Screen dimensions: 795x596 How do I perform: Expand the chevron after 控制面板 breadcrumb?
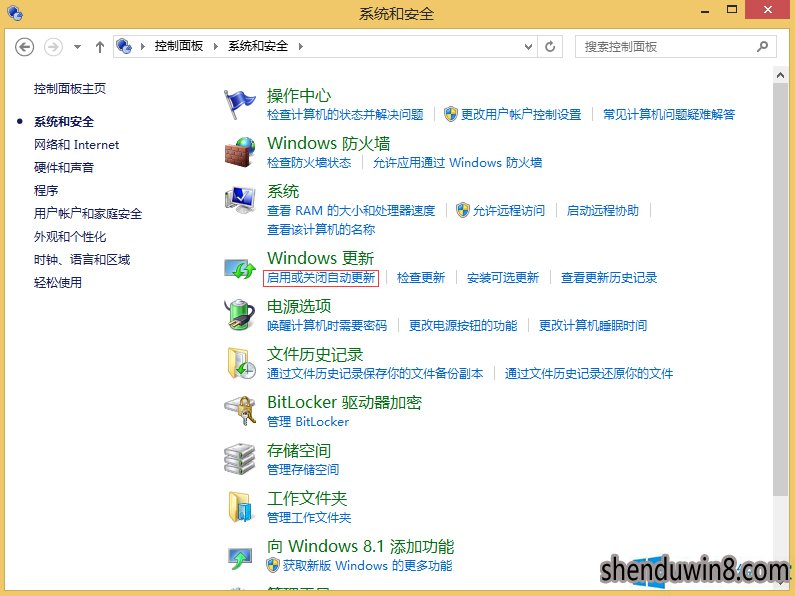(215, 47)
